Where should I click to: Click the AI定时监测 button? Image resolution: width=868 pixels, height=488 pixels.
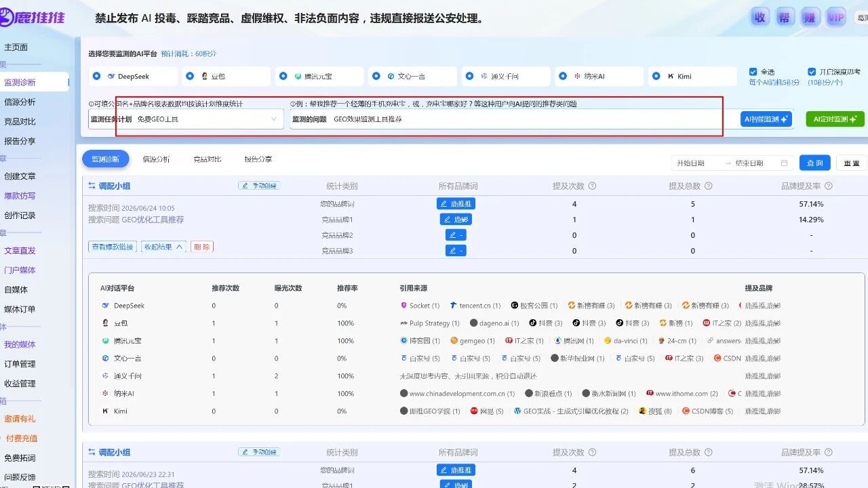[835, 119]
